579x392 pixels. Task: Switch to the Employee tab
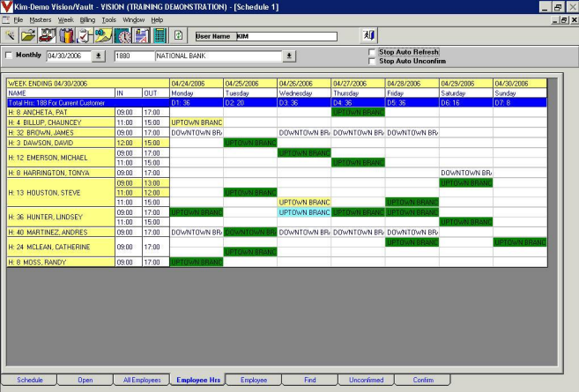point(254,380)
